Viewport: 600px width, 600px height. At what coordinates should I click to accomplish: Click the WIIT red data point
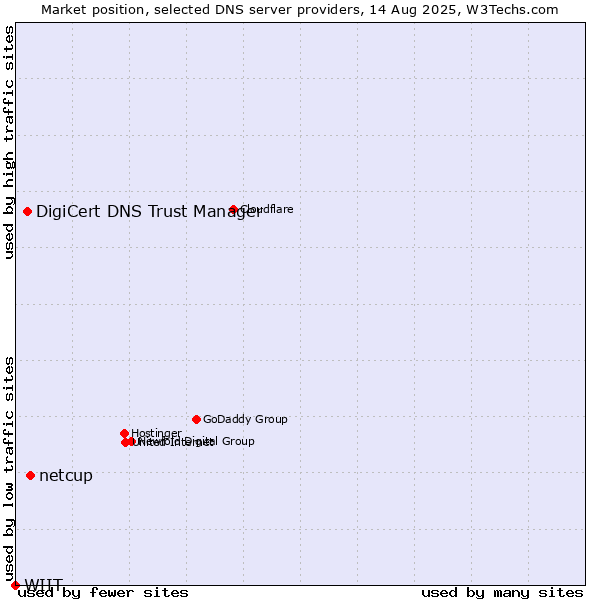[15, 585]
